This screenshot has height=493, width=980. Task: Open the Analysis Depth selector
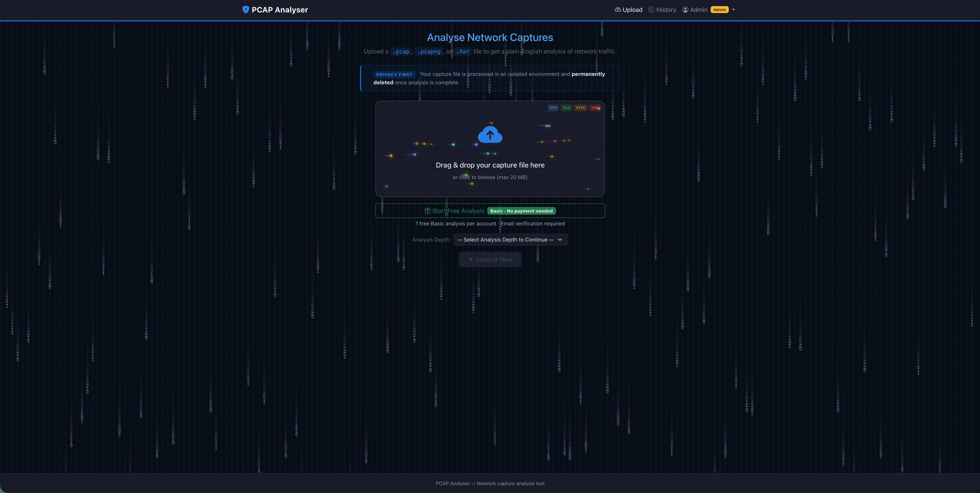(x=510, y=239)
